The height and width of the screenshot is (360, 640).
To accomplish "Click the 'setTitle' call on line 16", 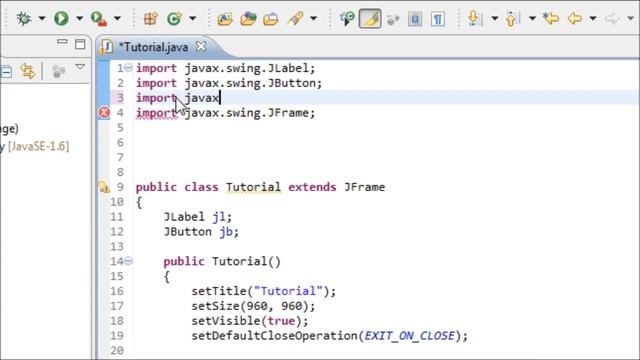I will pos(219,291).
